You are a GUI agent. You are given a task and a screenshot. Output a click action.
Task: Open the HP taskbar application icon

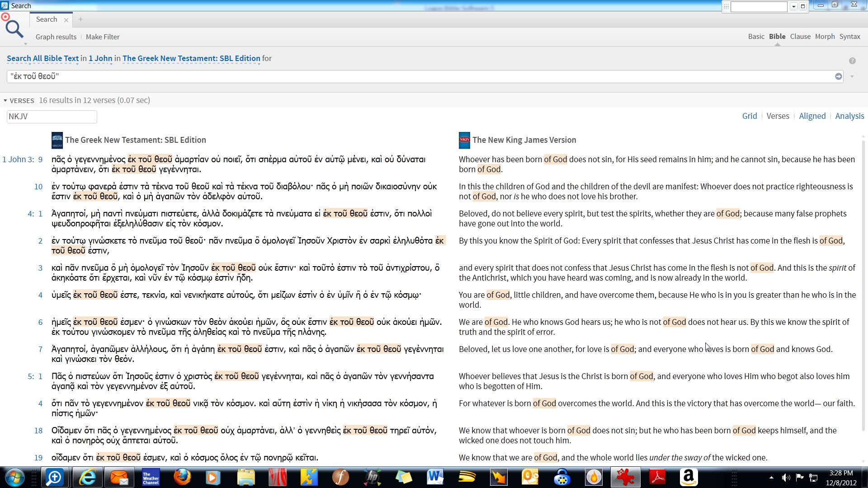tap(372, 477)
